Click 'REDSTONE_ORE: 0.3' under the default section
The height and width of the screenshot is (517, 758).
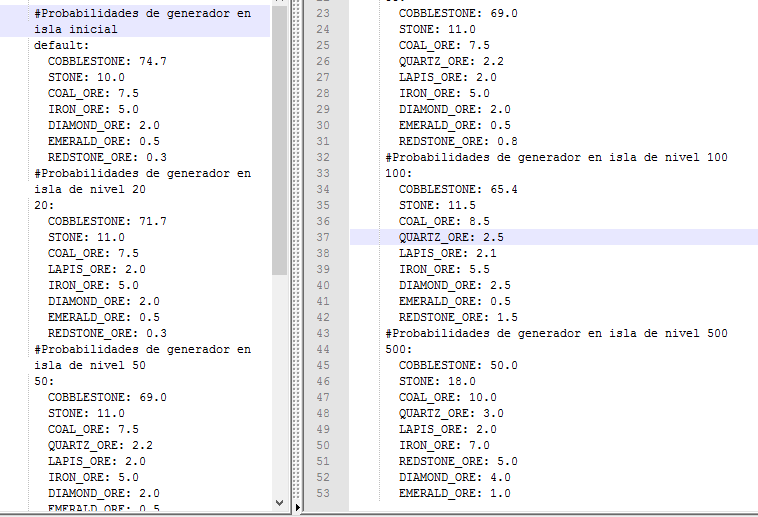(x=107, y=157)
